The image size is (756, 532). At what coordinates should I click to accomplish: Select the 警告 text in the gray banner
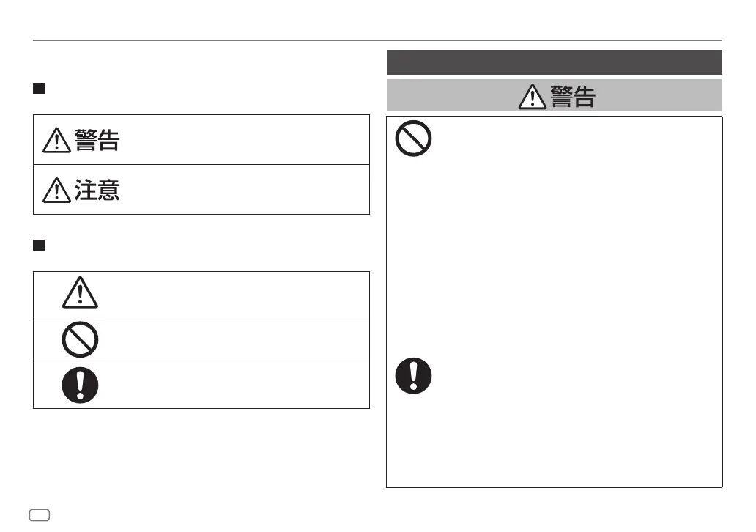point(573,97)
